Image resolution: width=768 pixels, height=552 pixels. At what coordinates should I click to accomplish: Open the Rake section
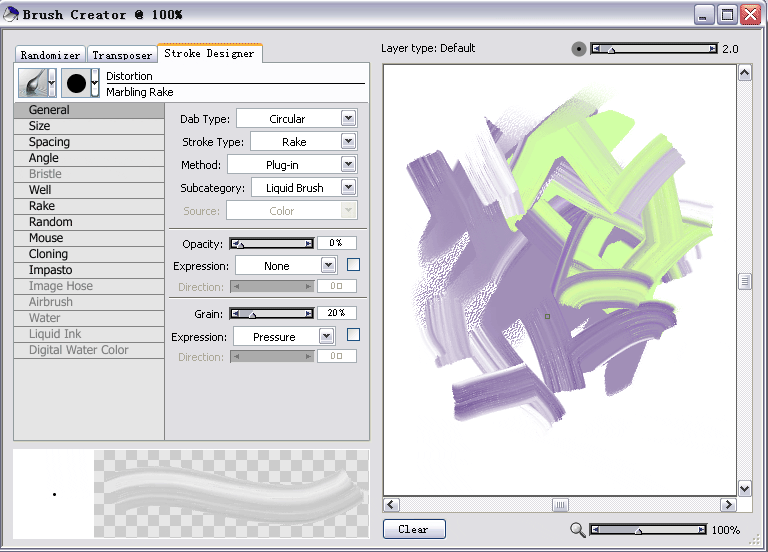click(x=89, y=206)
